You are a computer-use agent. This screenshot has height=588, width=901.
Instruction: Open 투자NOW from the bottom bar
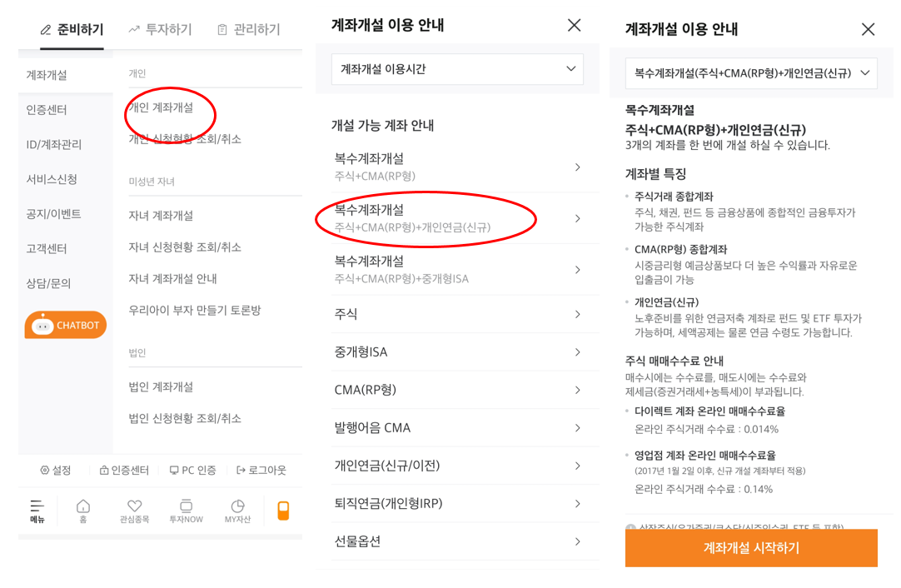[185, 510]
